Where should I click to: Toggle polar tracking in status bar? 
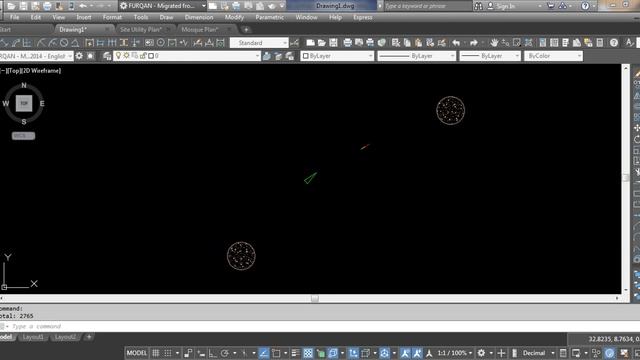click(x=224, y=353)
